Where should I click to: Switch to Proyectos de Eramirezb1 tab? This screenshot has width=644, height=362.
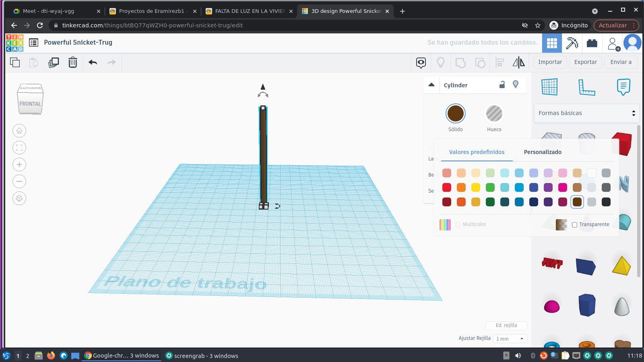pyautogui.click(x=153, y=11)
